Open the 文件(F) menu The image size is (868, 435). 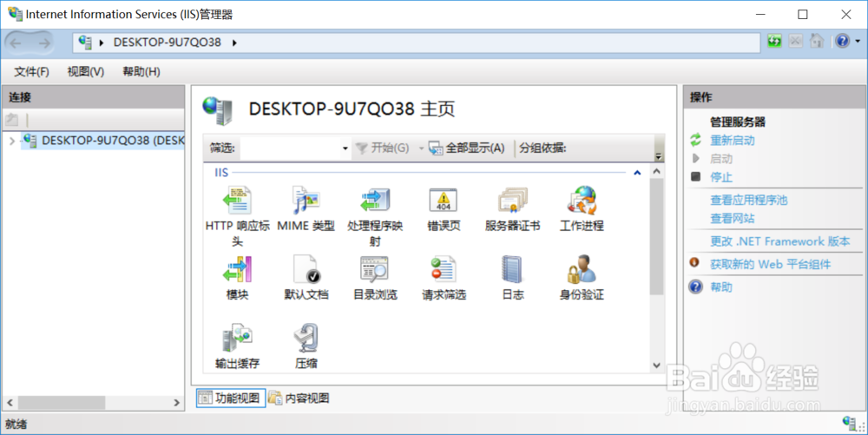[x=31, y=71]
